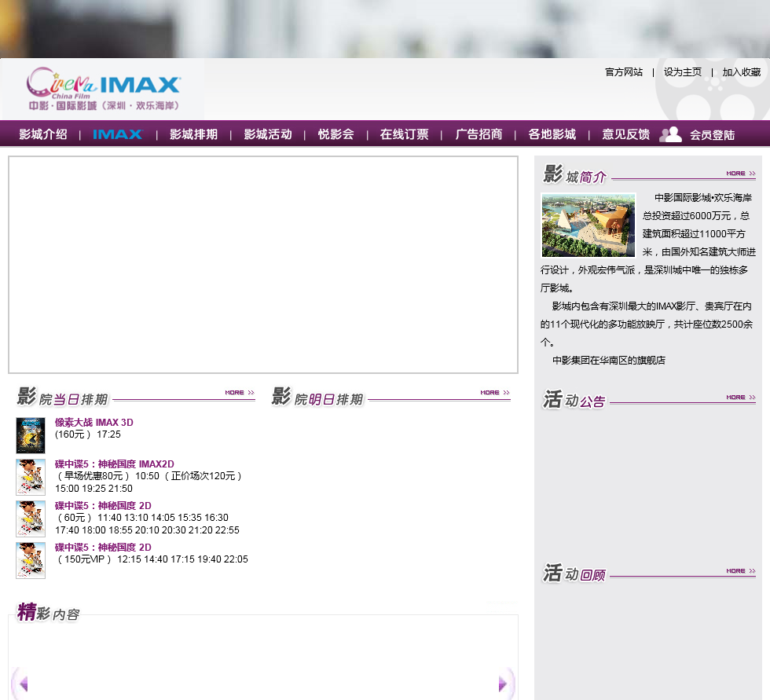The width and height of the screenshot is (770, 700).
Task: Click MORE next to 活动公告
Action: tap(740, 397)
